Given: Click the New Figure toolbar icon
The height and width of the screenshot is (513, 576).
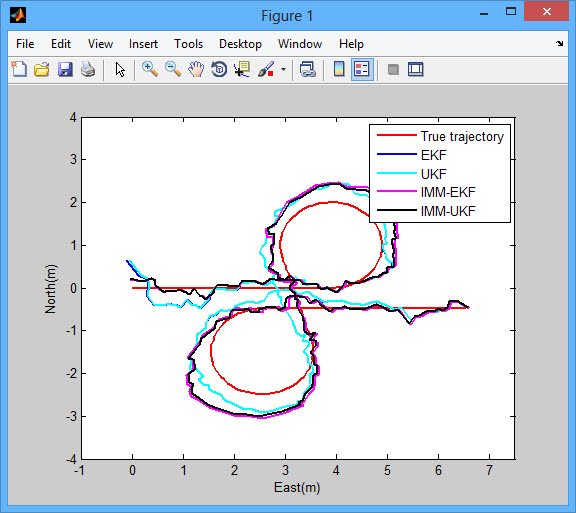Looking at the screenshot, I should point(19,69).
